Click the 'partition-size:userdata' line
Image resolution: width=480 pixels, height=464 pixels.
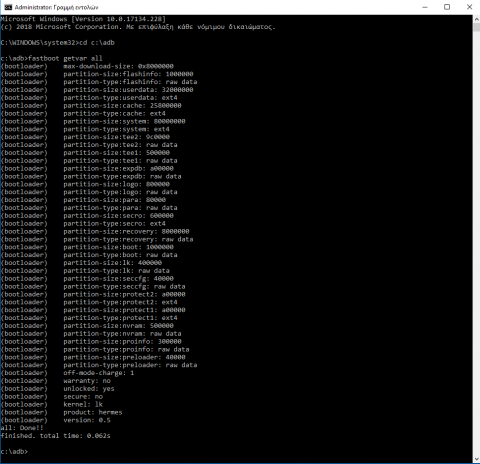(x=97, y=90)
